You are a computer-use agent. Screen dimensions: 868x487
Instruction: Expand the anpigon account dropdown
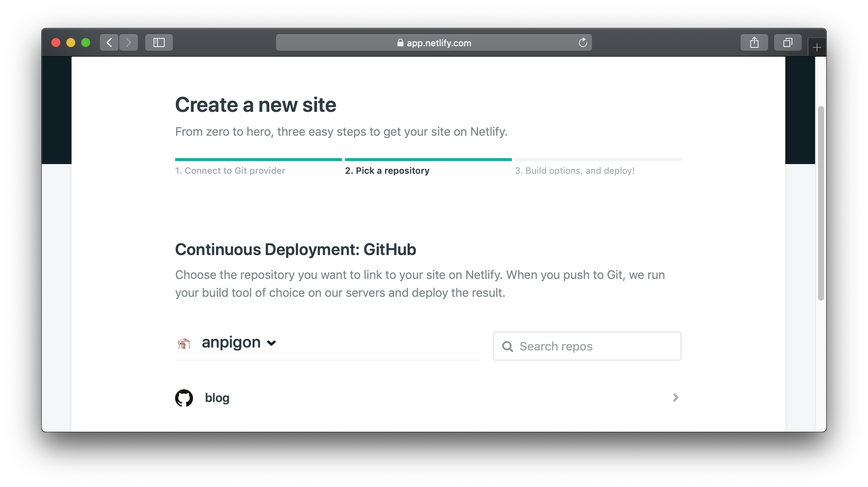pos(272,343)
